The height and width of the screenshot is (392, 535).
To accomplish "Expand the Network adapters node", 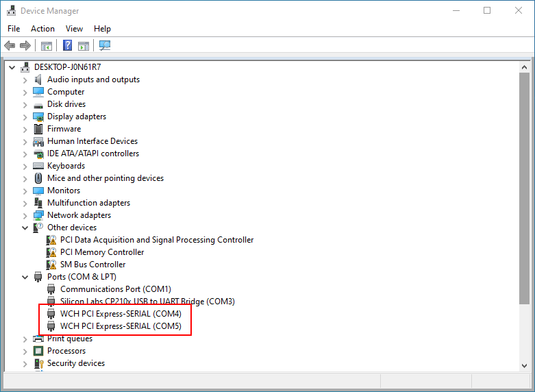I will coord(25,215).
